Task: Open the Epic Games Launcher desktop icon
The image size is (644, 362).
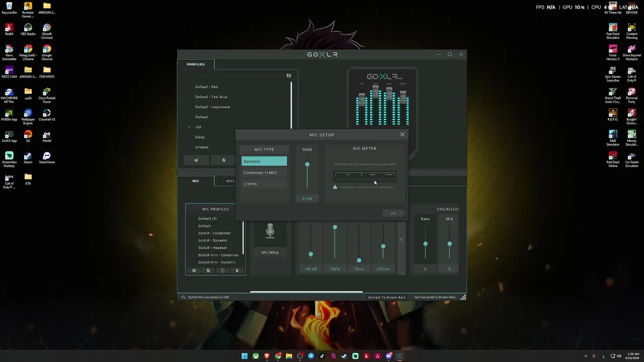Action: tap(613, 74)
